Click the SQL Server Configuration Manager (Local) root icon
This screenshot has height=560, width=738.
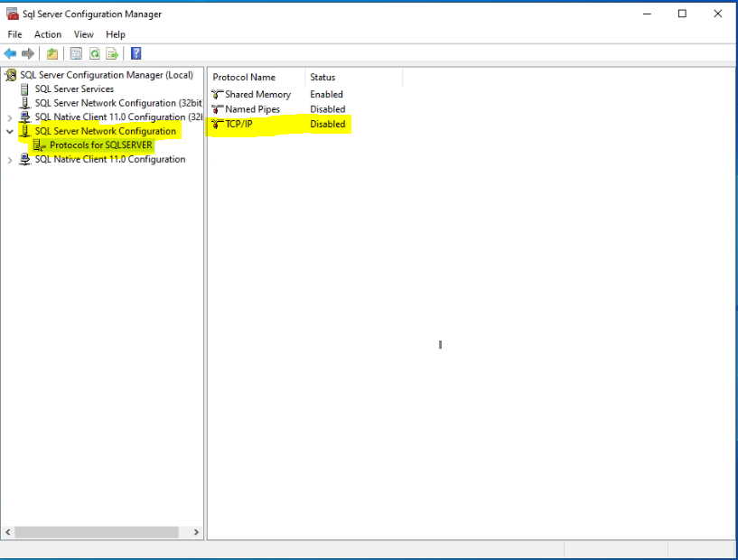pos(12,75)
